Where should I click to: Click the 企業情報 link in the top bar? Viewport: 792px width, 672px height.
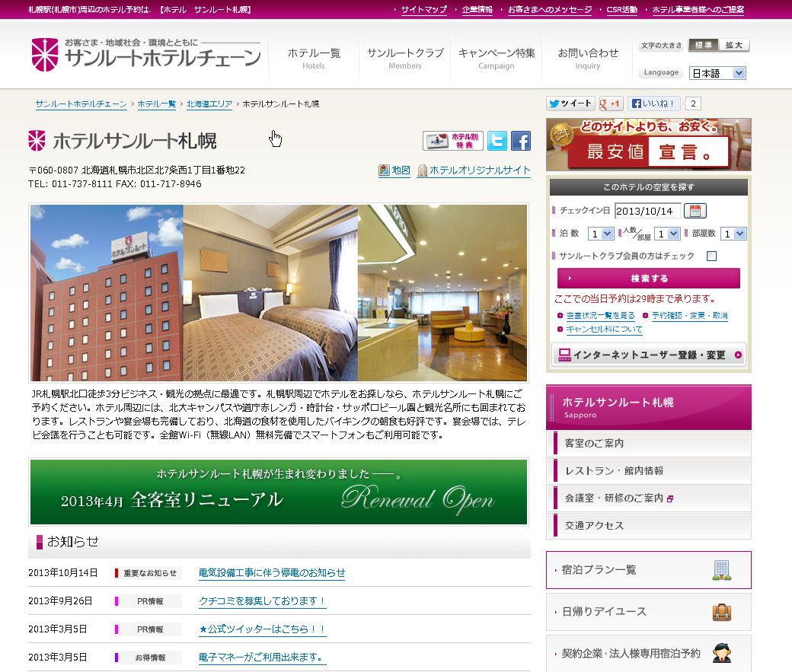coord(477,10)
